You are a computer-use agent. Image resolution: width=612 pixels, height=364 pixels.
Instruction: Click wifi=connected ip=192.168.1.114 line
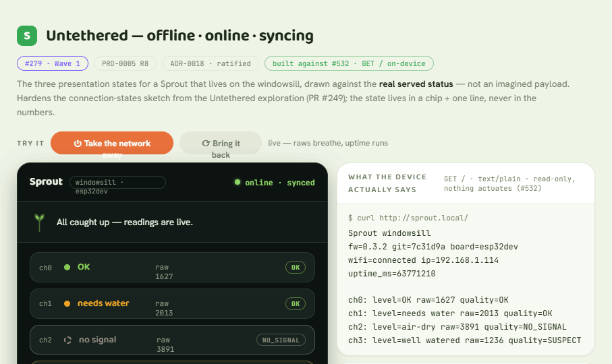point(423,260)
